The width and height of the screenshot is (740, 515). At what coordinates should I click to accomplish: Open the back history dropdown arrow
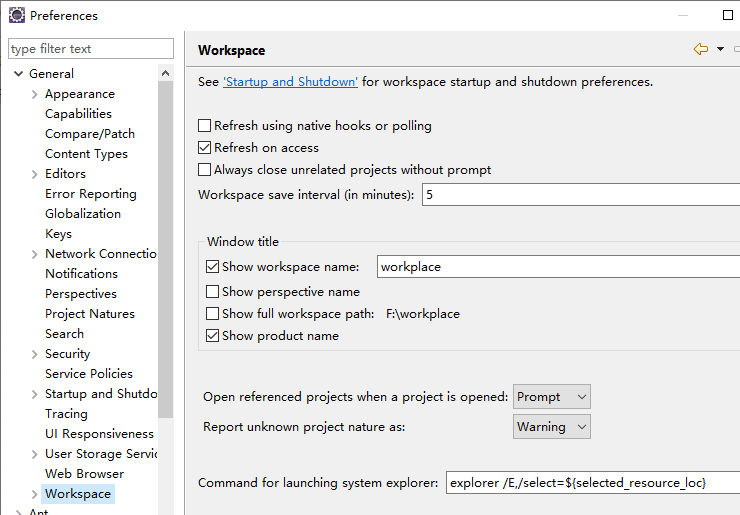(720, 49)
